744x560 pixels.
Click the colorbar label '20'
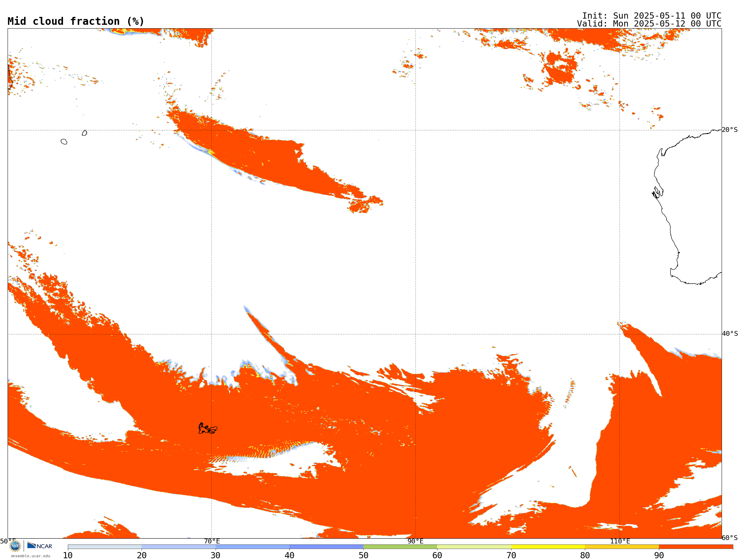point(142,555)
